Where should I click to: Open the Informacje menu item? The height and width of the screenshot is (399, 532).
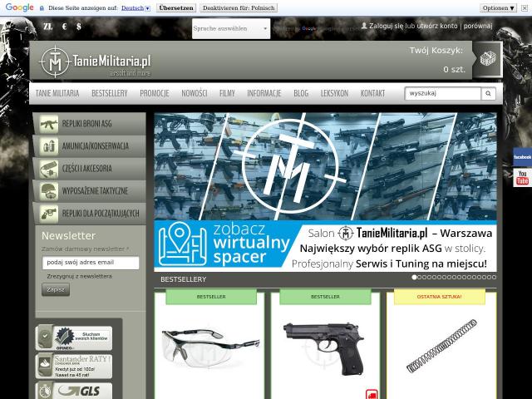264,93
